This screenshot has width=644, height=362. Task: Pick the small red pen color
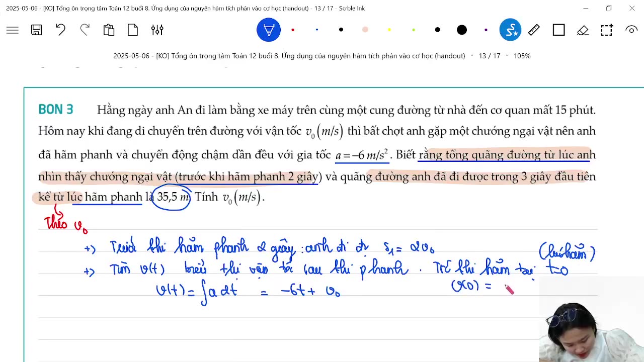[x=293, y=30]
